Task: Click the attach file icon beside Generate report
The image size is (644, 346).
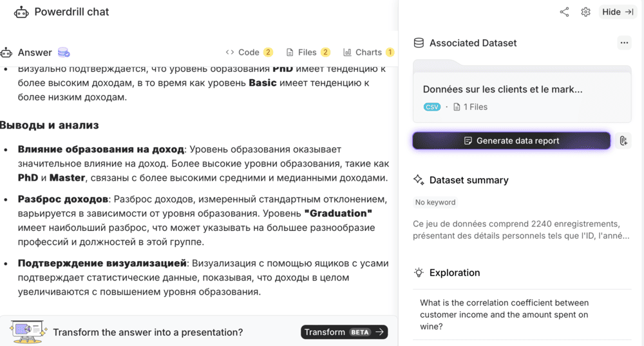Action: tap(623, 141)
